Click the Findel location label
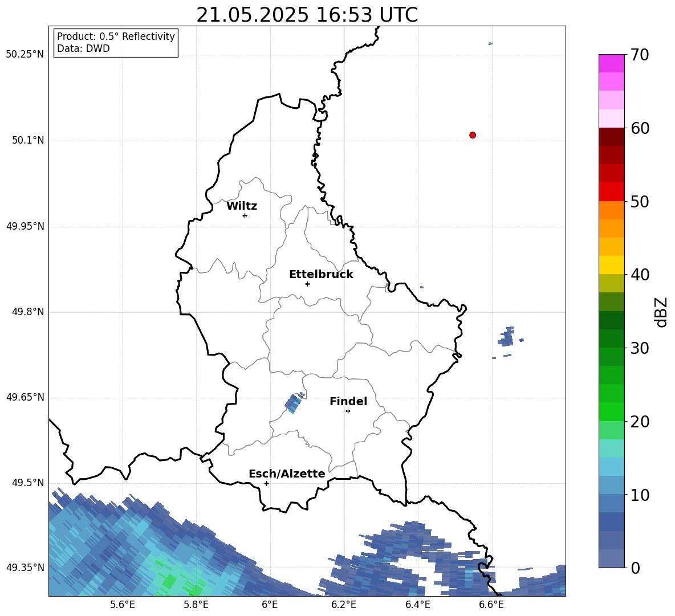 coord(348,401)
